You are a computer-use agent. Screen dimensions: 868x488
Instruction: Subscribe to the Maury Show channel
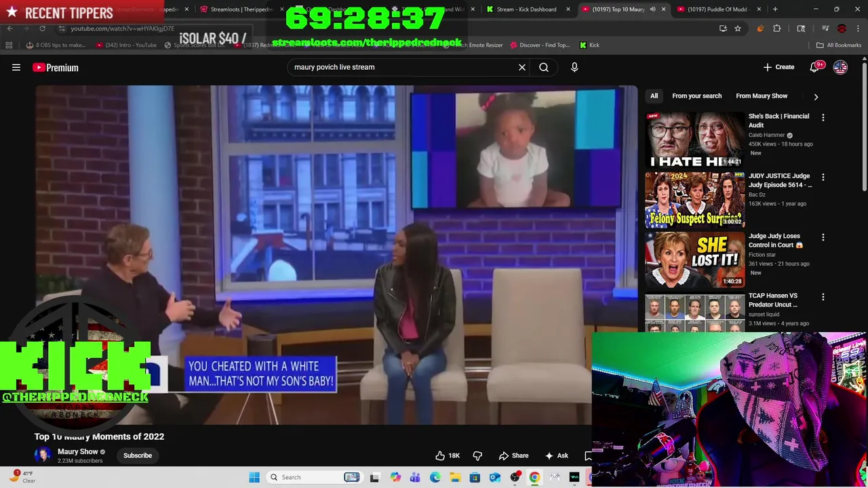(138, 455)
